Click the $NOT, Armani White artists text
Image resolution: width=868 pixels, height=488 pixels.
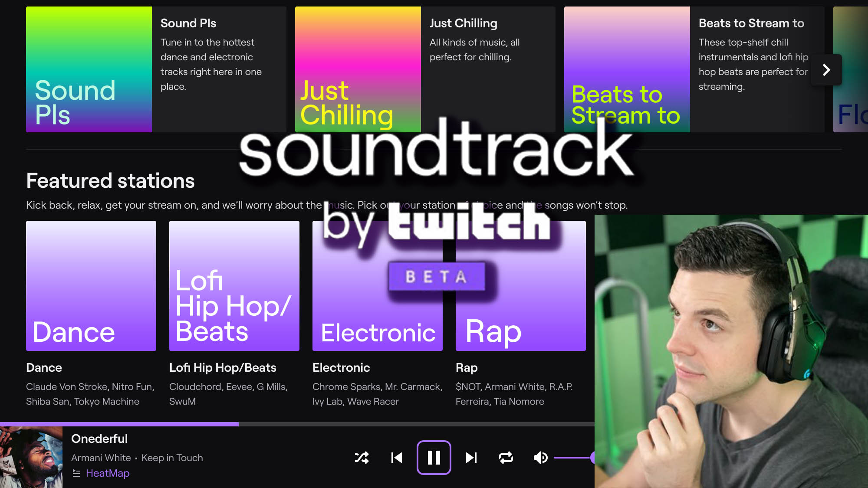coord(514,394)
